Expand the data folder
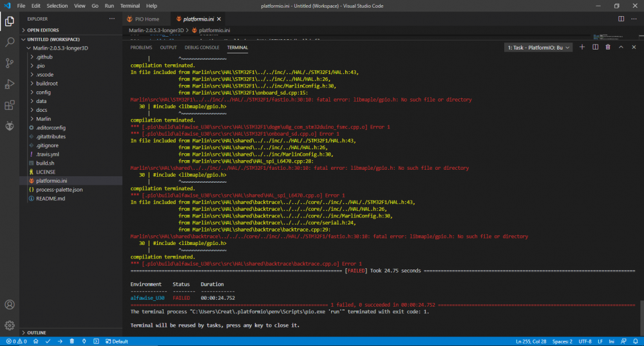 (71, 101)
